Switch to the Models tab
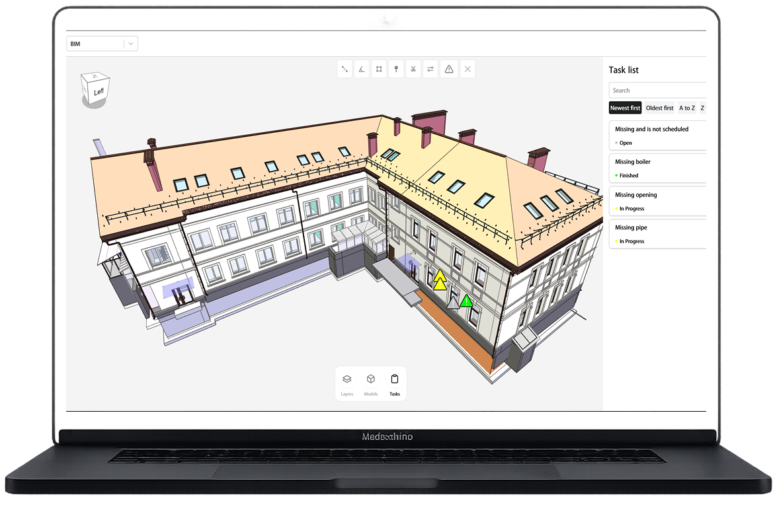773x532 pixels. tap(371, 384)
